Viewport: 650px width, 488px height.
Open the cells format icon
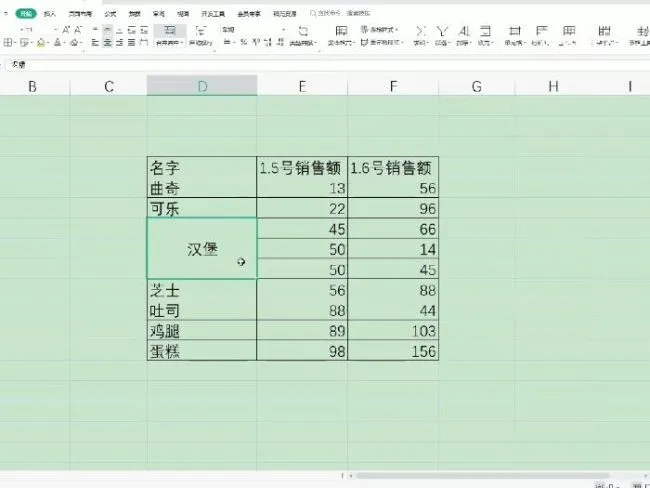point(514,31)
